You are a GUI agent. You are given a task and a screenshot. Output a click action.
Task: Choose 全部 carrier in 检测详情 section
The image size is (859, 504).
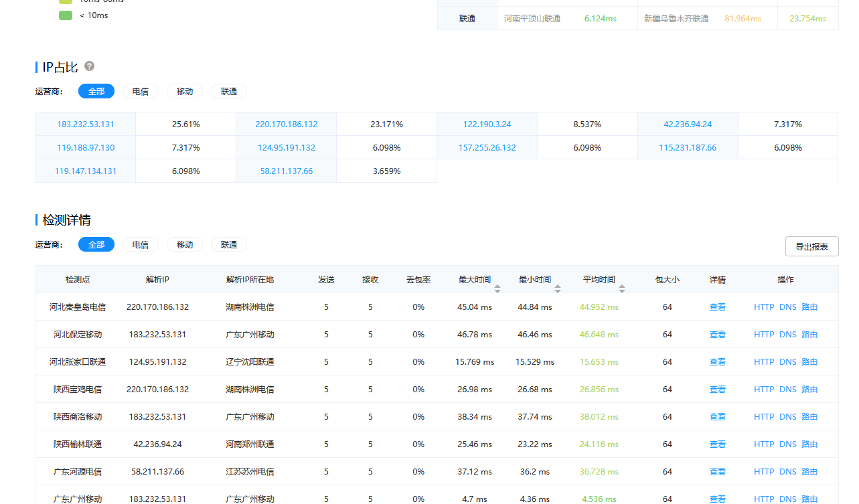96,244
